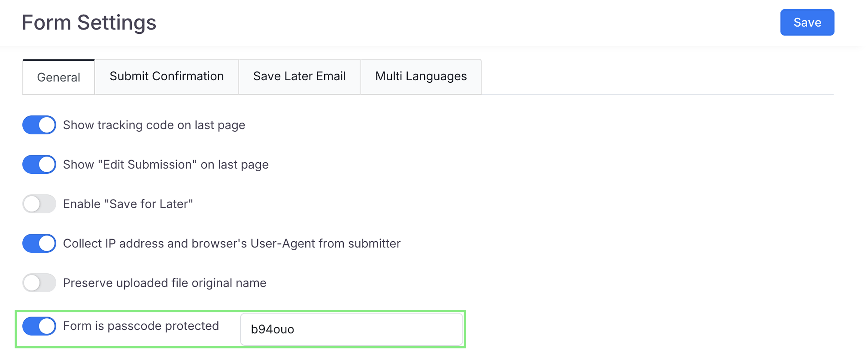The width and height of the screenshot is (868, 363).
Task: Click the Collect IP address label text
Action: tap(232, 243)
